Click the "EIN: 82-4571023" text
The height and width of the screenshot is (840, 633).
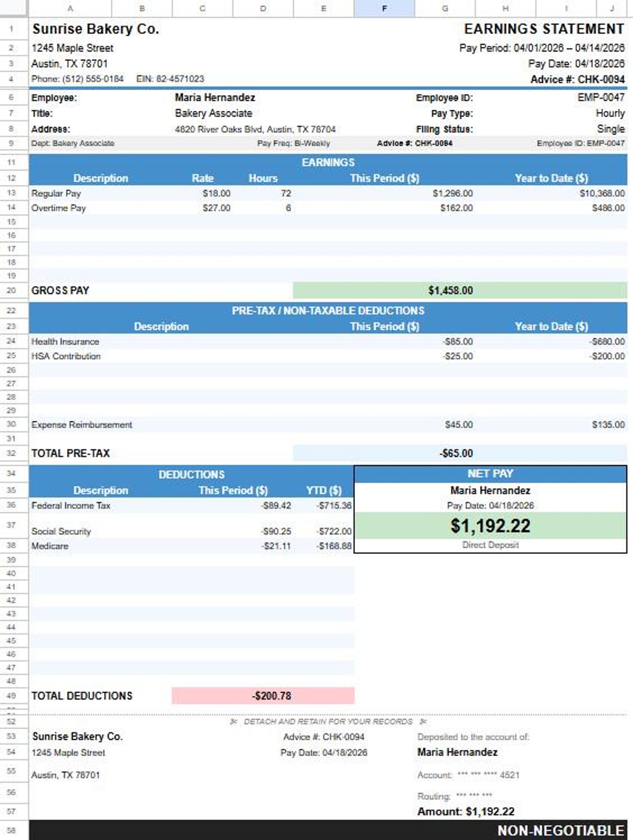(x=170, y=79)
